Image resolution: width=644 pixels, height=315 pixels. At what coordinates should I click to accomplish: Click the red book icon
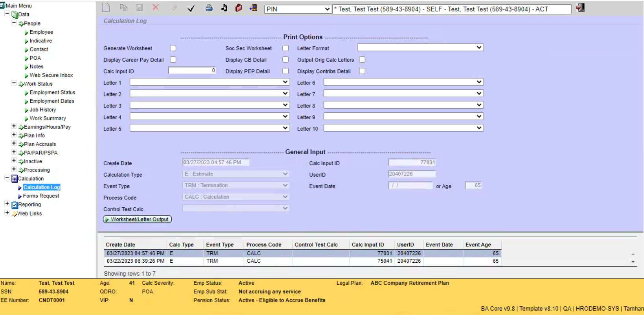[238, 8]
